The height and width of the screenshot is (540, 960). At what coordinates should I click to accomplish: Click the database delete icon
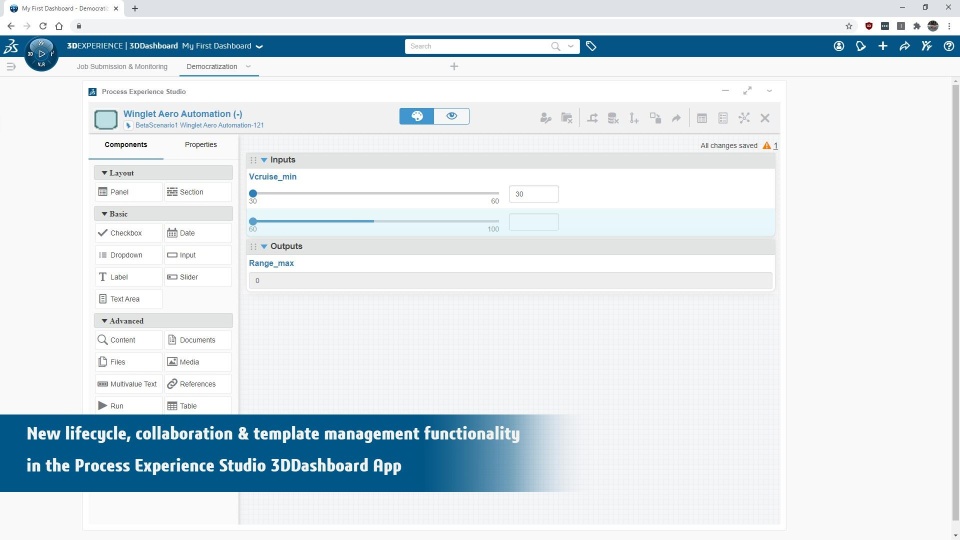click(613, 118)
